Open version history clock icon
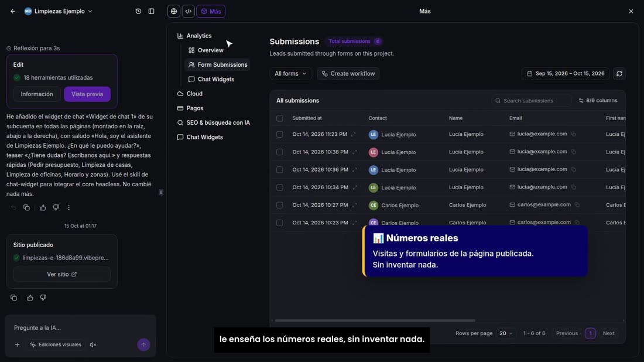Screen dimensions: 644x362 pos(138,12)
